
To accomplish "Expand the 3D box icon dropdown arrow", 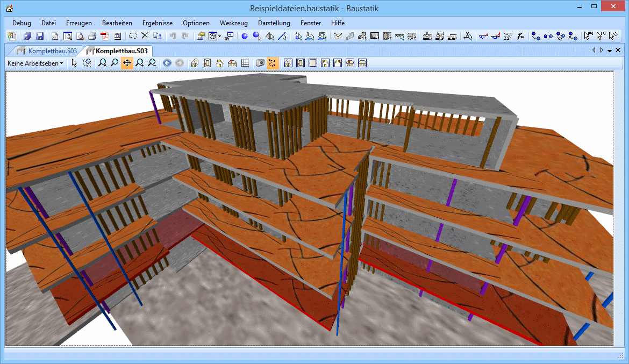I will [x=220, y=37].
